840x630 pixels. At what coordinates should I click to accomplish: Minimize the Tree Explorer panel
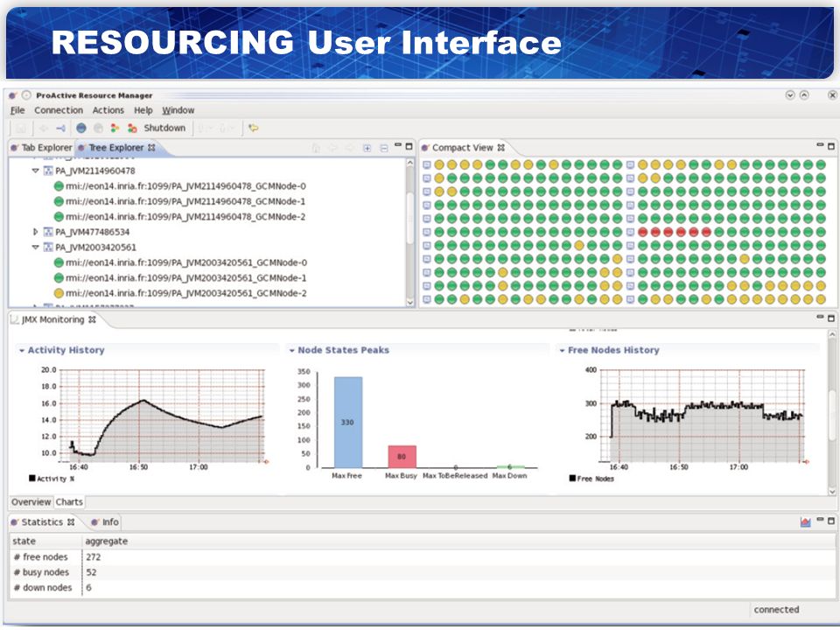[397, 145]
